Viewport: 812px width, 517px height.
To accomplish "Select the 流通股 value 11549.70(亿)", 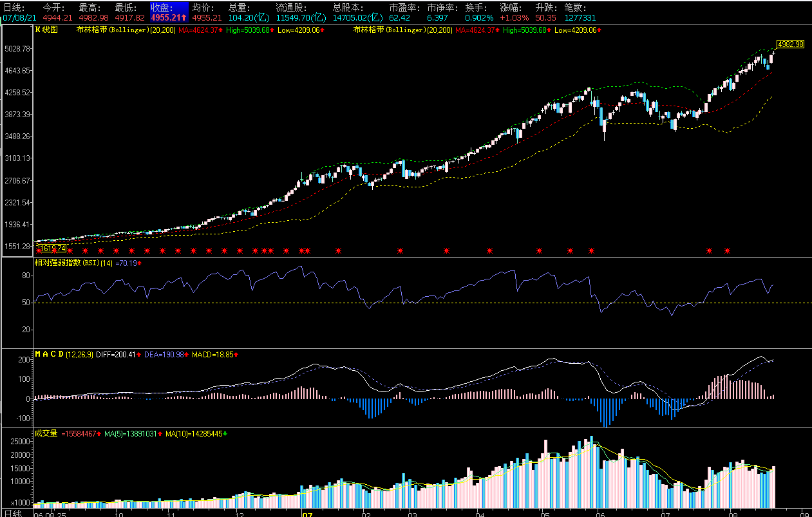I will coord(301,18).
